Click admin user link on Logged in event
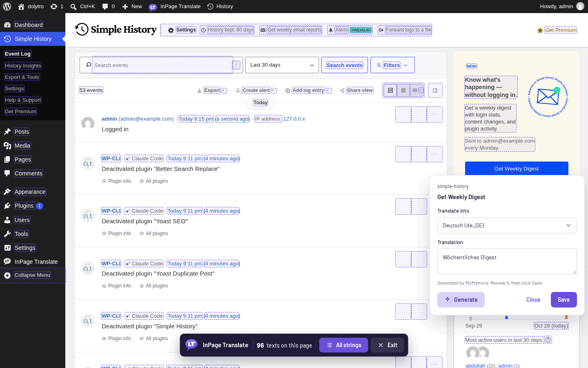The image size is (588, 368). [138, 119]
